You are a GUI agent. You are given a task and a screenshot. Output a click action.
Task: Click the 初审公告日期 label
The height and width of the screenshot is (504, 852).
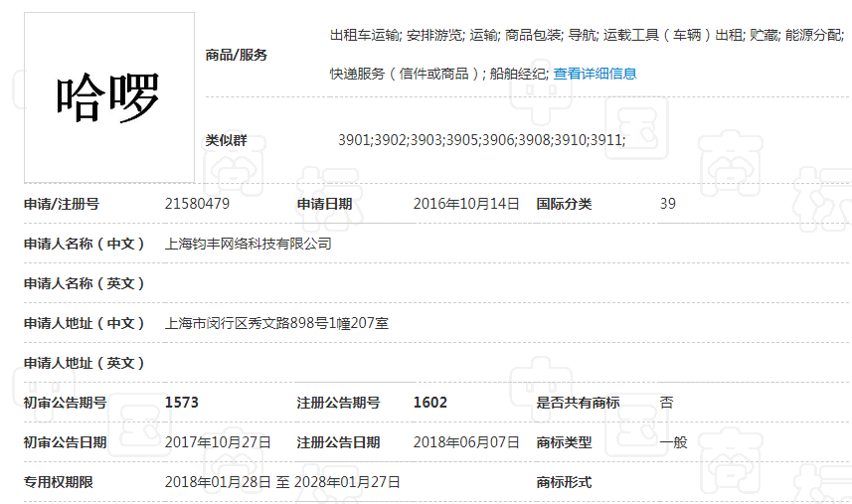coord(66,442)
